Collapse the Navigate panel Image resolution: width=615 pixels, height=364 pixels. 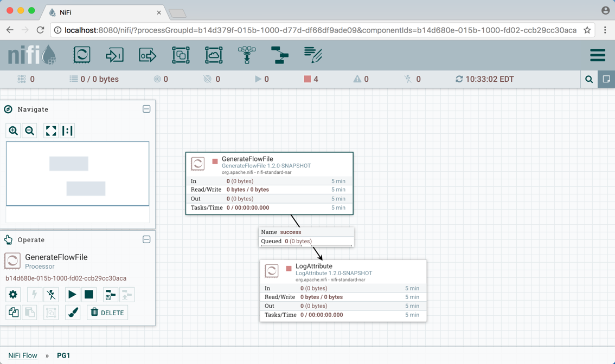pyautogui.click(x=146, y=109)
